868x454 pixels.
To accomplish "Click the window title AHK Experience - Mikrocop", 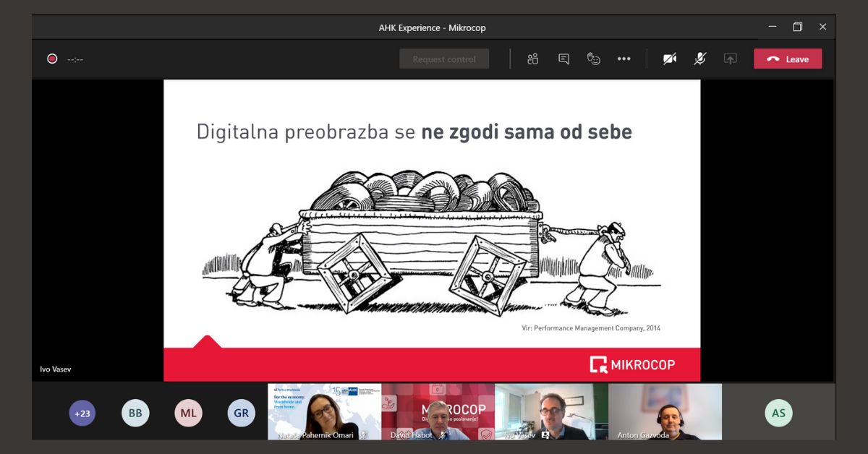I will pyautogui.click(x=433, y=27).
